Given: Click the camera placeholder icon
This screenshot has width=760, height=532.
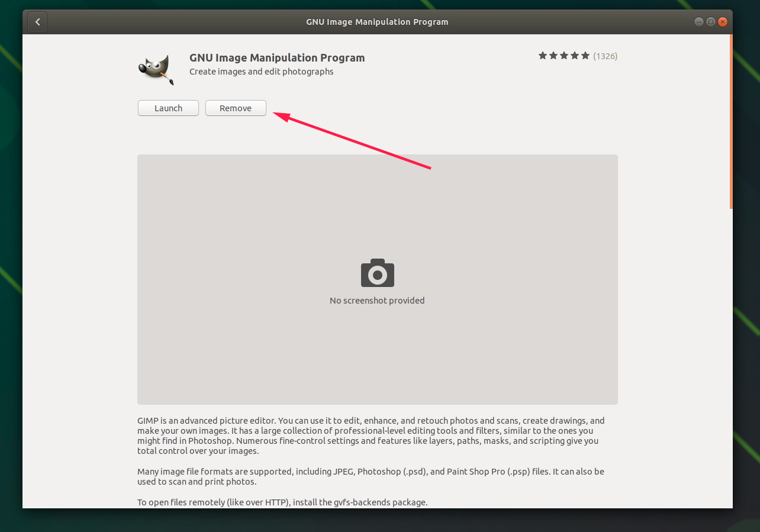Looking at the screenshot, I should pos(377,273).
